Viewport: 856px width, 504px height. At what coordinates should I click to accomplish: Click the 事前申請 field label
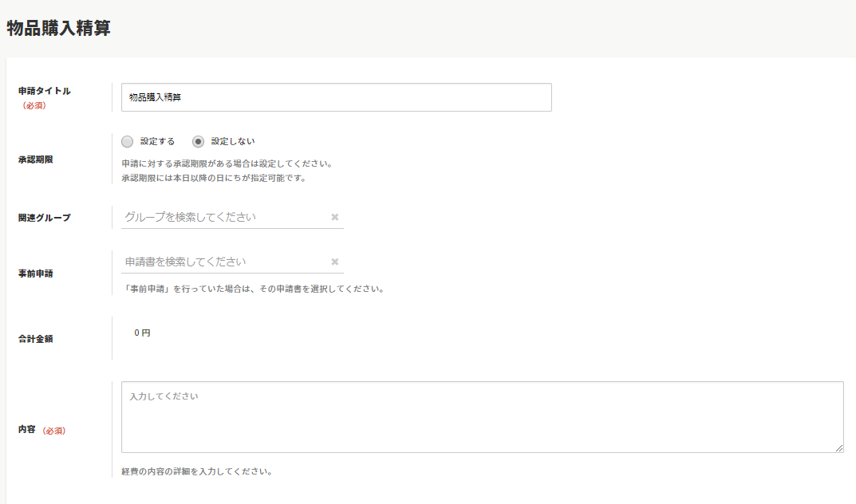34,274
